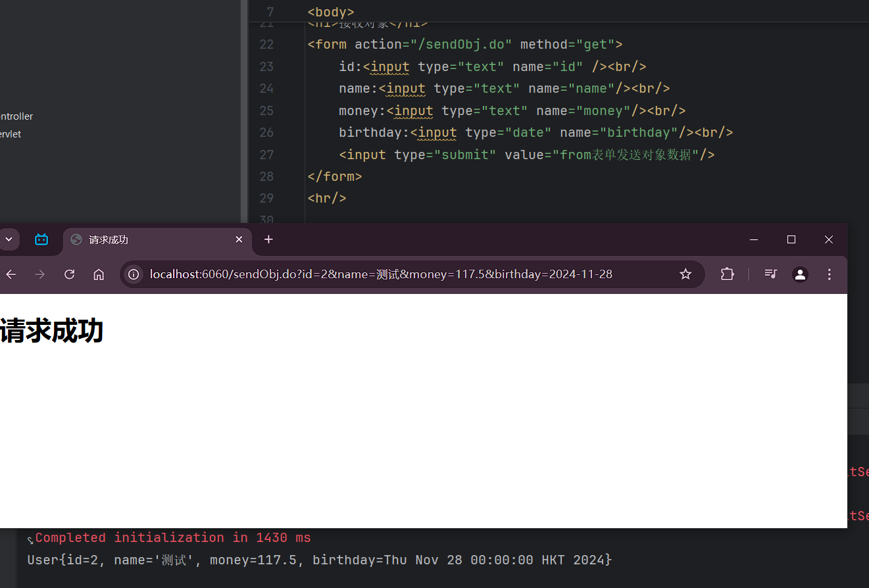Open a new browser tab
869x588 pixels.
pyautogui.click(x=268, y=239)
